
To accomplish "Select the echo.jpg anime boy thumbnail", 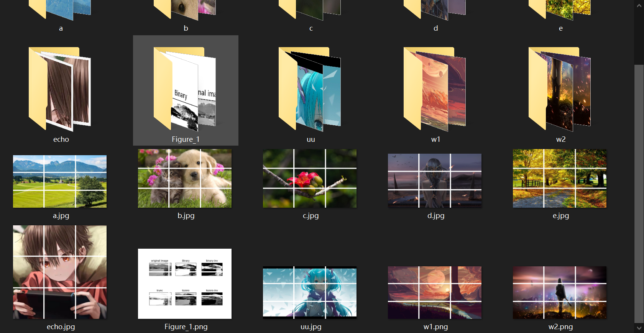I will pyautogui.click(x=60, y=272).
